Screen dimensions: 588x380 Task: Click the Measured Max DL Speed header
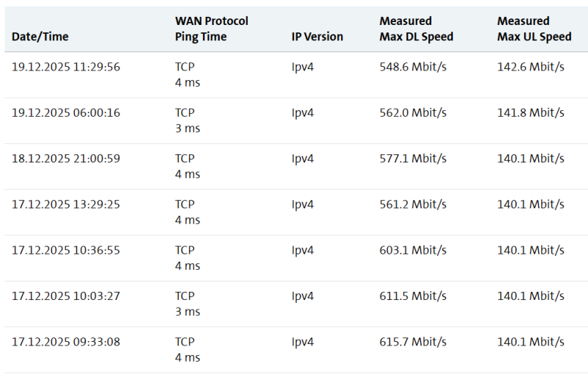coord(416,29)
